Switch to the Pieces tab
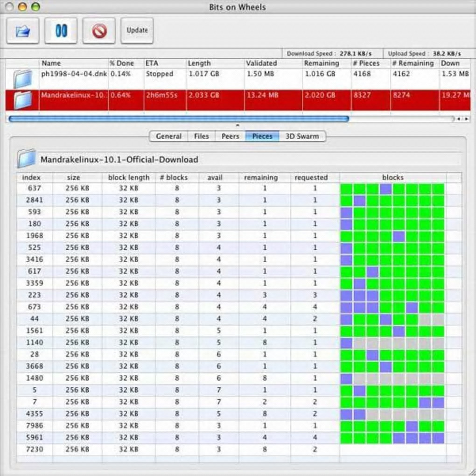Viewport: 476px width, 476px height. [262, 136]
